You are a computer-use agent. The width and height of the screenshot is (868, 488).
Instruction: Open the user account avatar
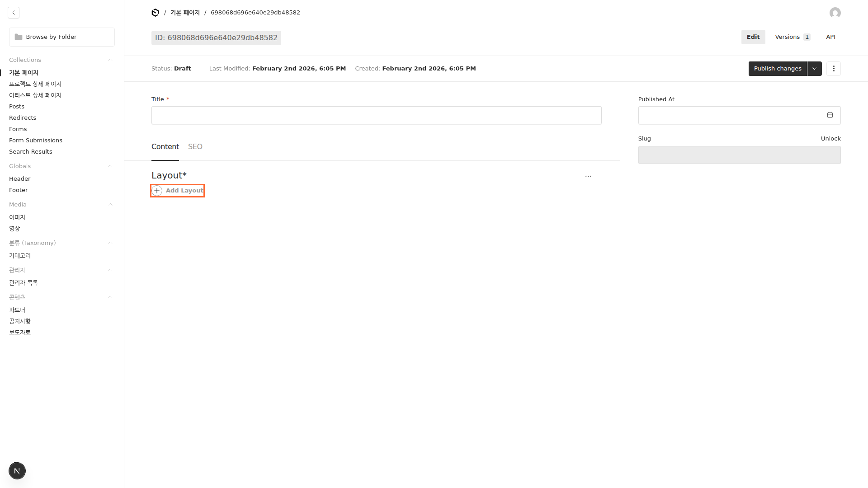pyautogui.click(x=835, y=13)
